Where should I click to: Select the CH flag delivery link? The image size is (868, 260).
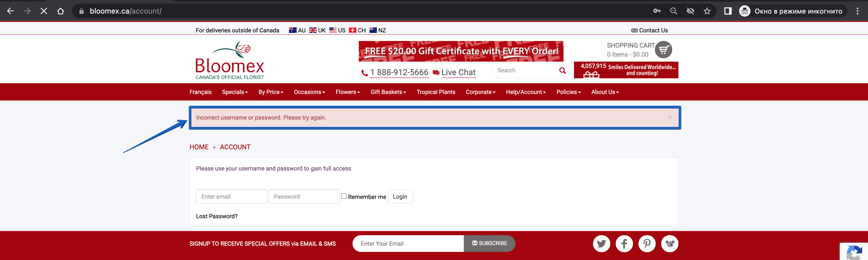[x=357, y=30]
